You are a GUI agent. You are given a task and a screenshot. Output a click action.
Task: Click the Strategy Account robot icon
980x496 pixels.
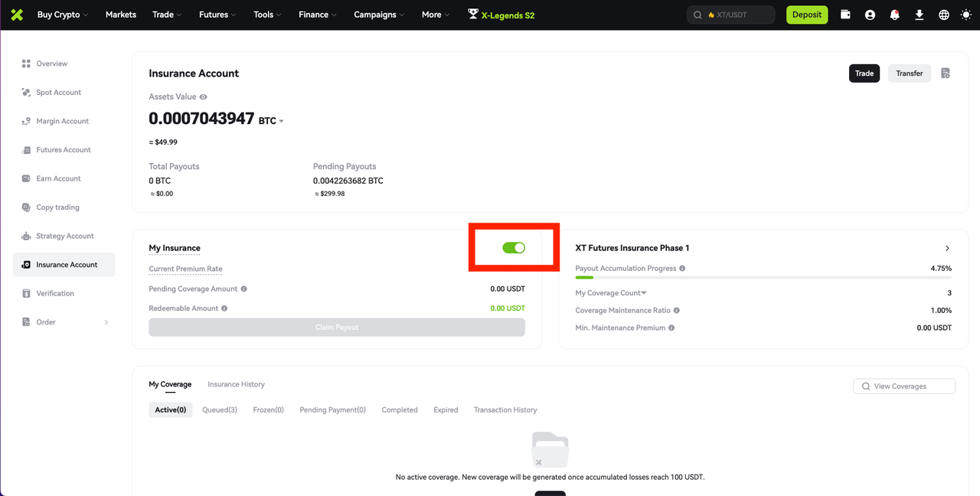point(26,236)
